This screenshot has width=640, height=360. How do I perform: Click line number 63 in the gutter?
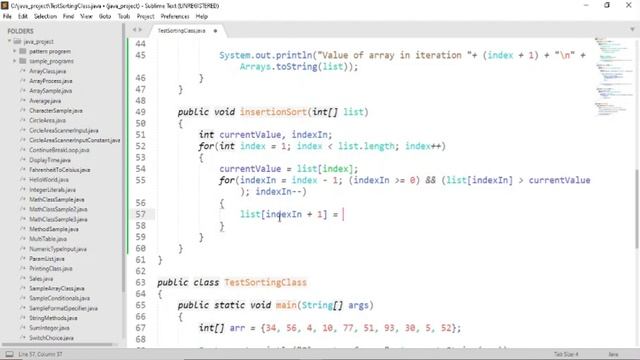coord(140,282)
